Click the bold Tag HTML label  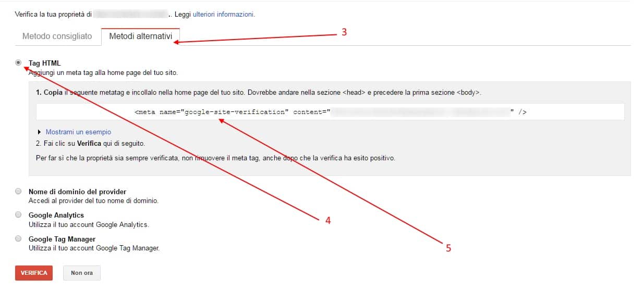coord(44,64)
